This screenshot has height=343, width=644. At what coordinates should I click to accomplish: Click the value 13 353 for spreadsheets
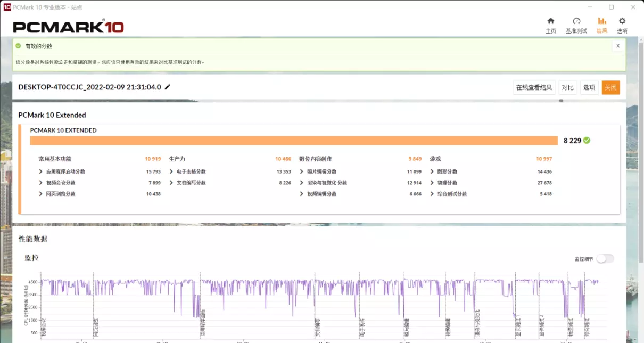[284, 171]
